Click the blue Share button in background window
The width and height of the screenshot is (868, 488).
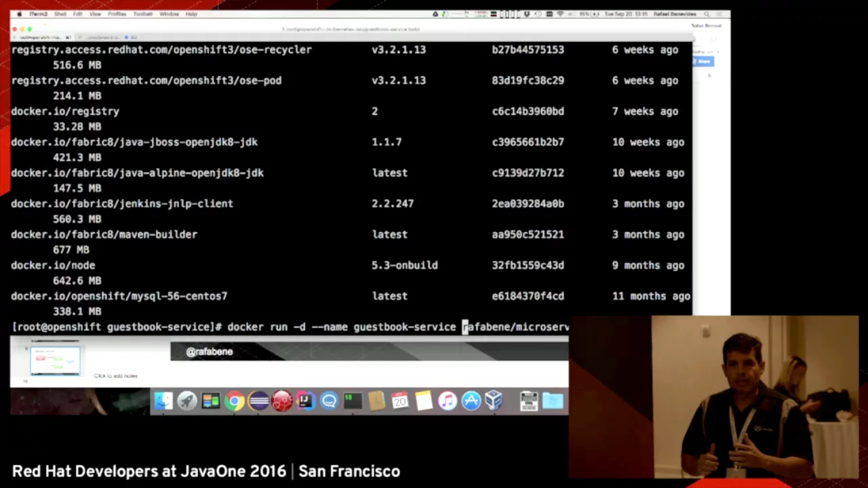point(703,61)
